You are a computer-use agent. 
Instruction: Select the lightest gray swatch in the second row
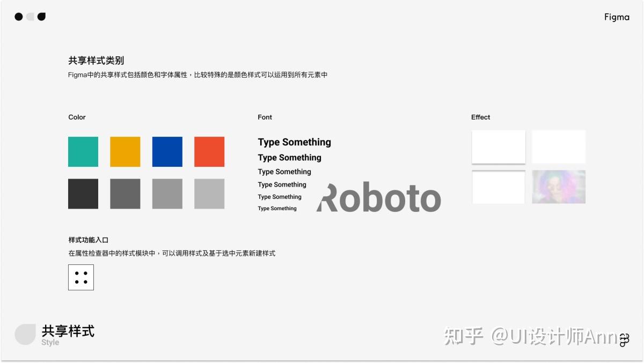click(x=209, y=194)
